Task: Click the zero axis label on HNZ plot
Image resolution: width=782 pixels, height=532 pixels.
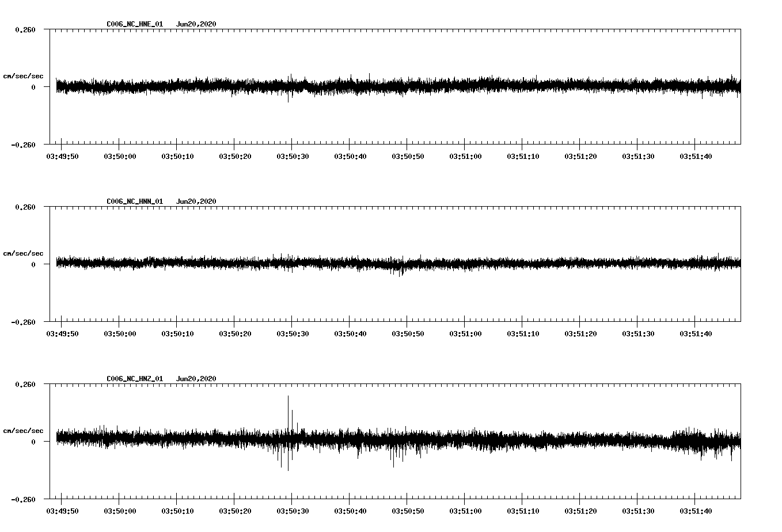Action: 33,442
